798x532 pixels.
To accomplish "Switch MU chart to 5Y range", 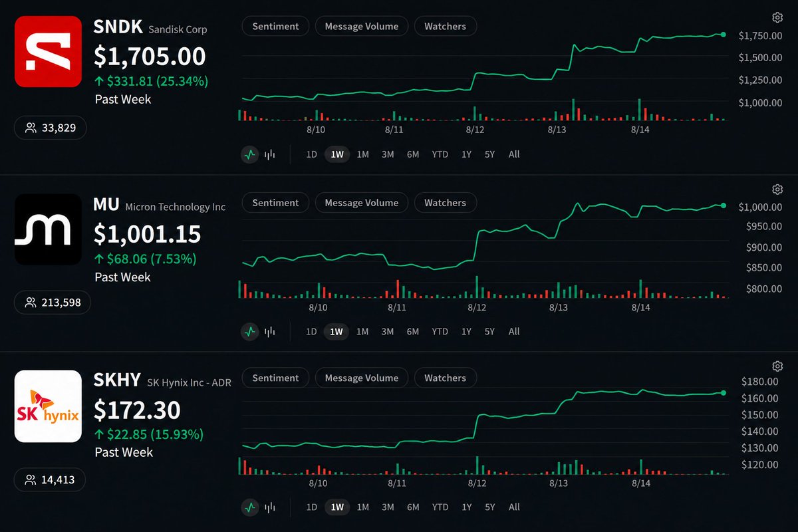I will [489, 331].
